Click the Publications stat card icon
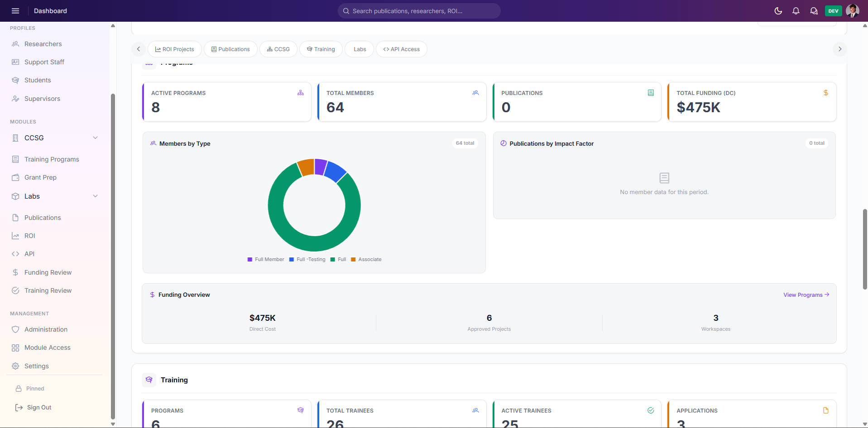Image resolution: width=868 pixels, height=428 pixels. coord(651,93)
